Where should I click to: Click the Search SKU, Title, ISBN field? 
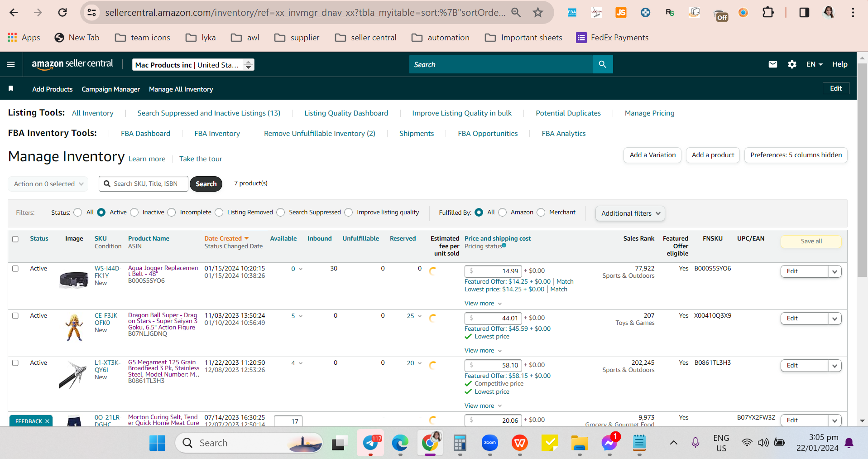tap(144, 184)
